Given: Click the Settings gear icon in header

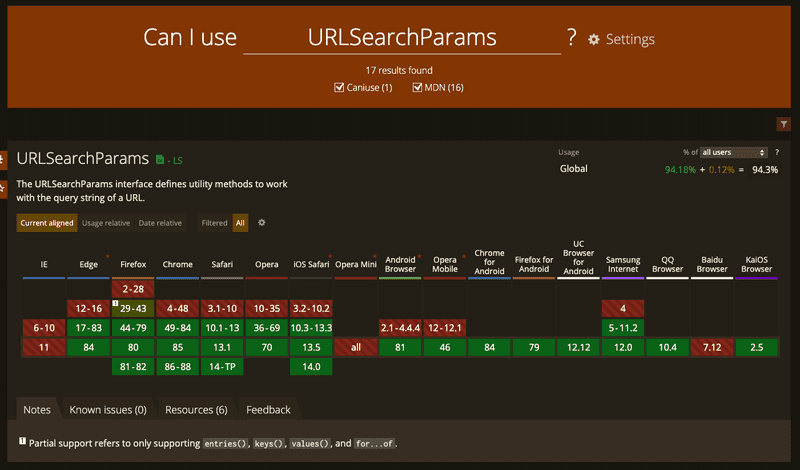Looking at the screenshot, I should [x=594, y=40].
